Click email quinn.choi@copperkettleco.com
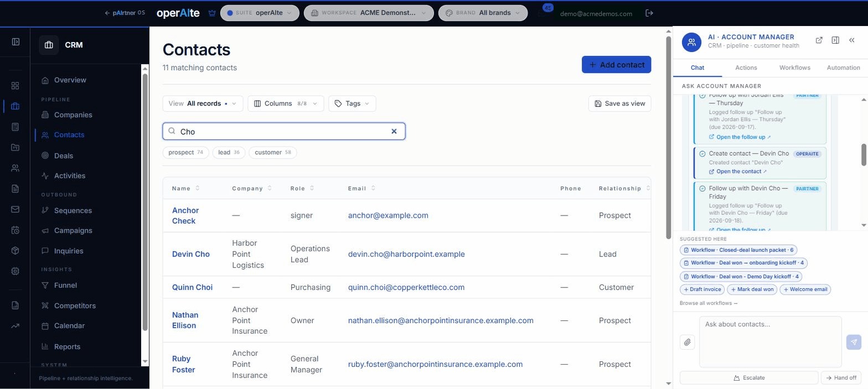This screenshot has height=389, width=868. point(406,287)
